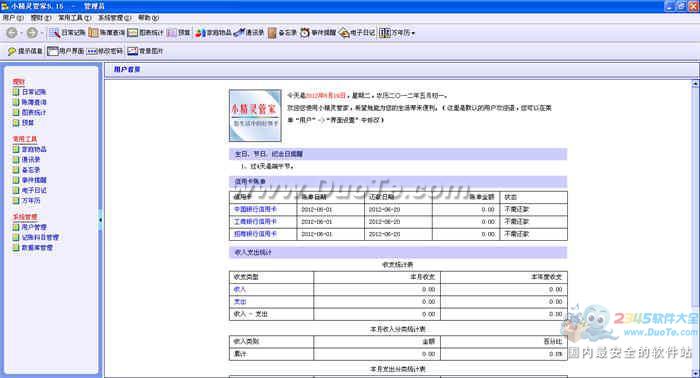Click the vertical scrollbar down arrow
The image size is (700, 378).
tap(696, 373)
